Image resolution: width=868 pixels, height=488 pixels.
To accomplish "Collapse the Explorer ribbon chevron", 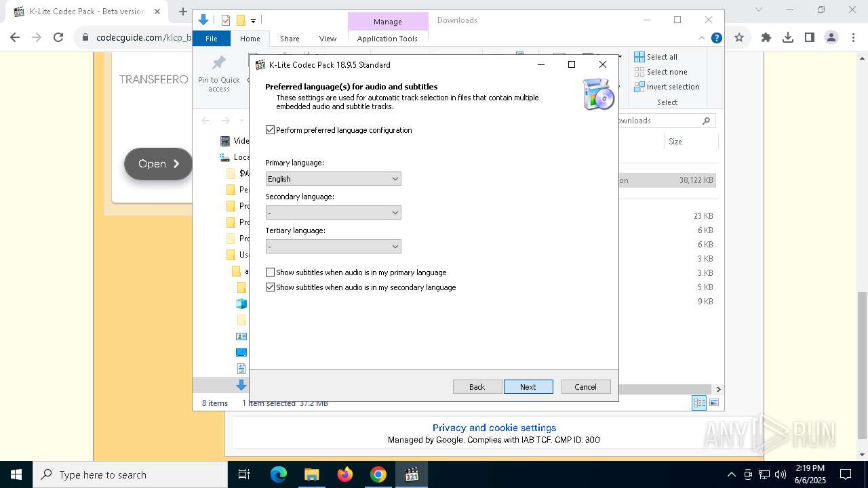I will 702,39.
